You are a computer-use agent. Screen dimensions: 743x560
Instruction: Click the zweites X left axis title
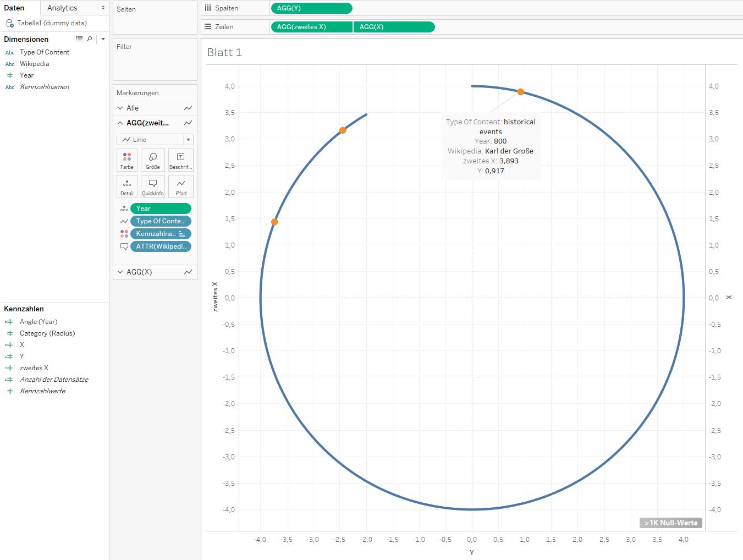pos(215,297)
